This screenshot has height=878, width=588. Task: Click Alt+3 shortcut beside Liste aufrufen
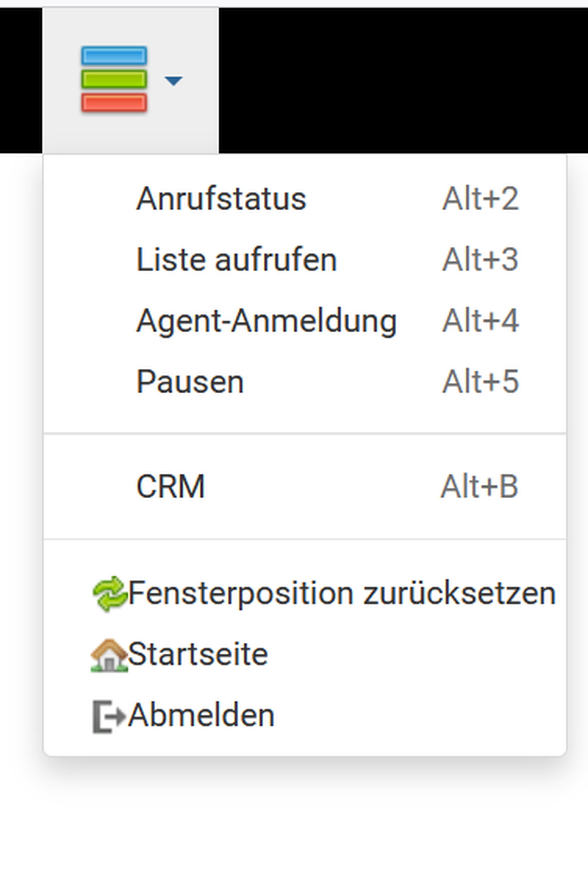pos(480,260)
